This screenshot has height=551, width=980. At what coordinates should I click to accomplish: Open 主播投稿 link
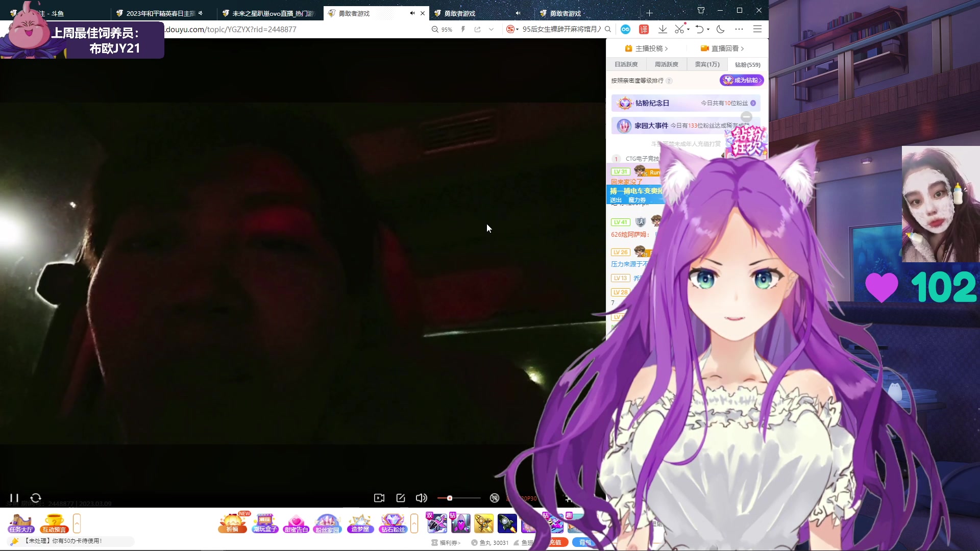646,48
